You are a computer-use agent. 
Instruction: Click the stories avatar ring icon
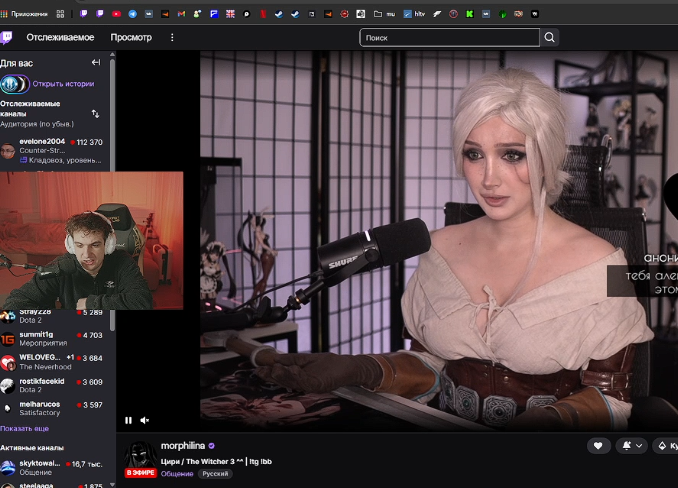pos(14,84)
